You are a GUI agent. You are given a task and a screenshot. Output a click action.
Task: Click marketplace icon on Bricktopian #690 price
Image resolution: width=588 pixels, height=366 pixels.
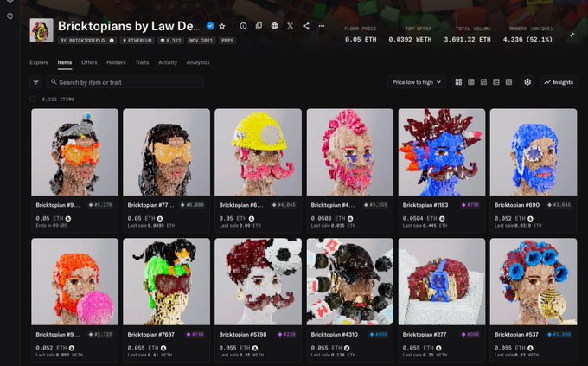(530, 218)
